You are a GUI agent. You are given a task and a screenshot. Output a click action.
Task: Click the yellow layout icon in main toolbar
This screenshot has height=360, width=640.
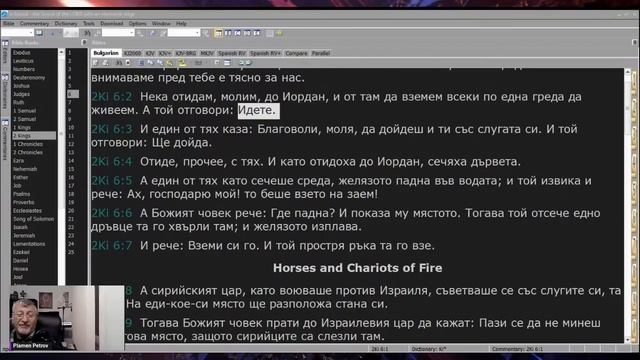tap(218, 33)
